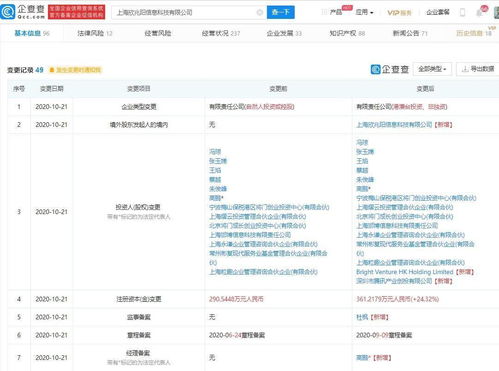This screenshot has width=499, height=371.
Task: Open 上海 信息科技有限责任公司 link in 变更前 column
Action: point(250,235)
